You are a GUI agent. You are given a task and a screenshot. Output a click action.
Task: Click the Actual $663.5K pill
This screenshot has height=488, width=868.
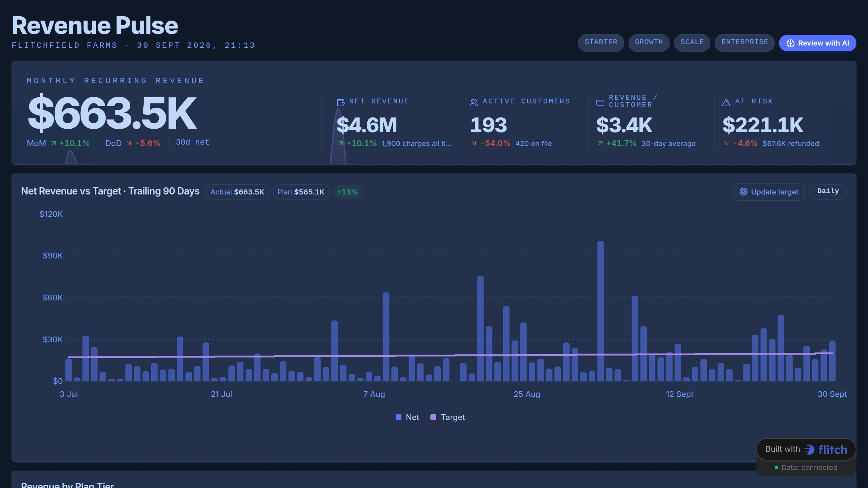tap(237, 192)
